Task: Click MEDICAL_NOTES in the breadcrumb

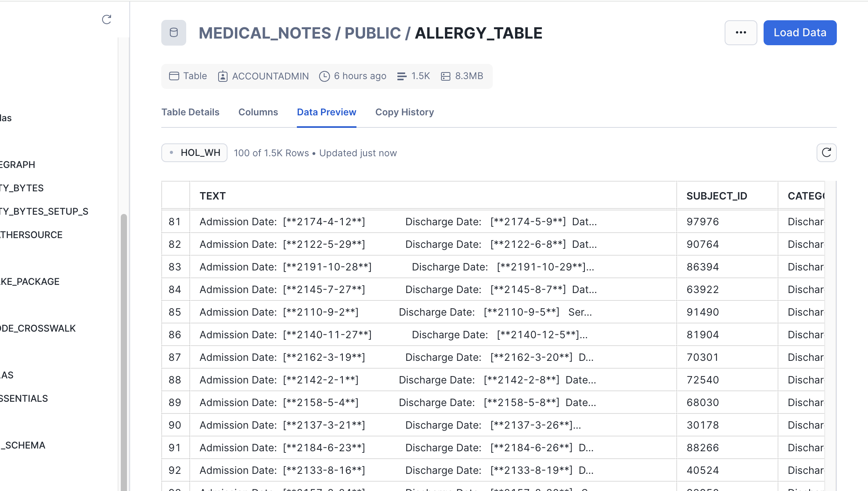Action: click(x=265, y=33)
